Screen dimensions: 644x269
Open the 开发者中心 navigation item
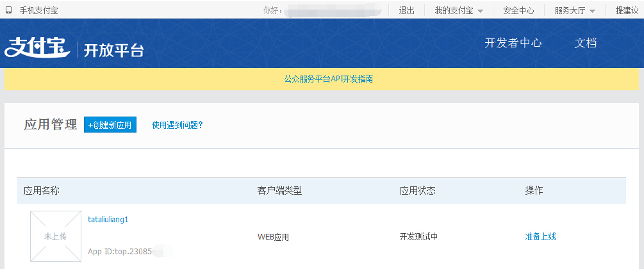tap(513, 43)
